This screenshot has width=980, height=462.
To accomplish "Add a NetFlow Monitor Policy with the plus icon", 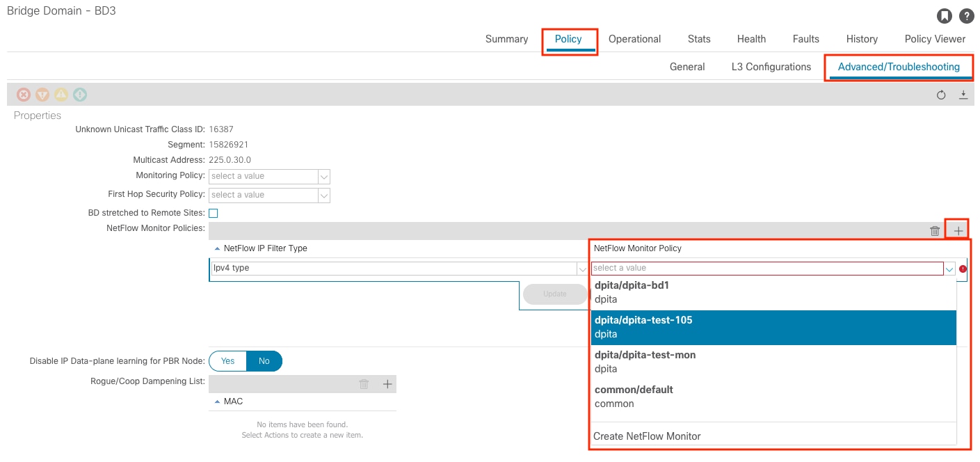I will click(958, 228).
